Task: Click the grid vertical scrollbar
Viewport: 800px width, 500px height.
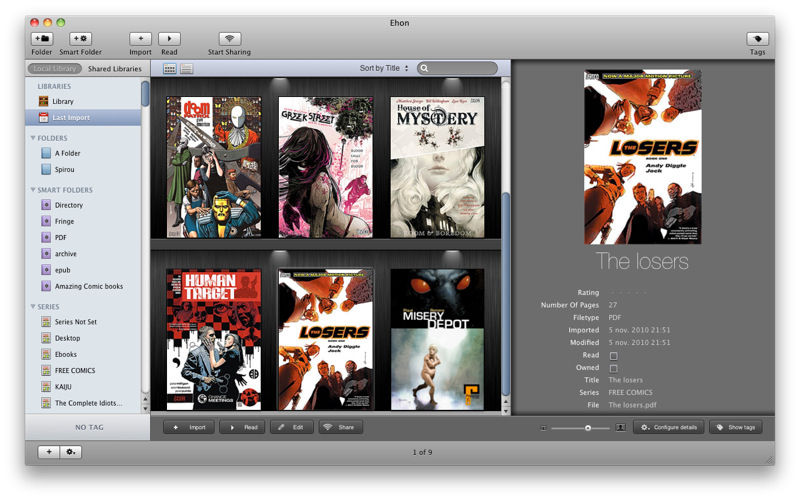Action: coord(506,293)
